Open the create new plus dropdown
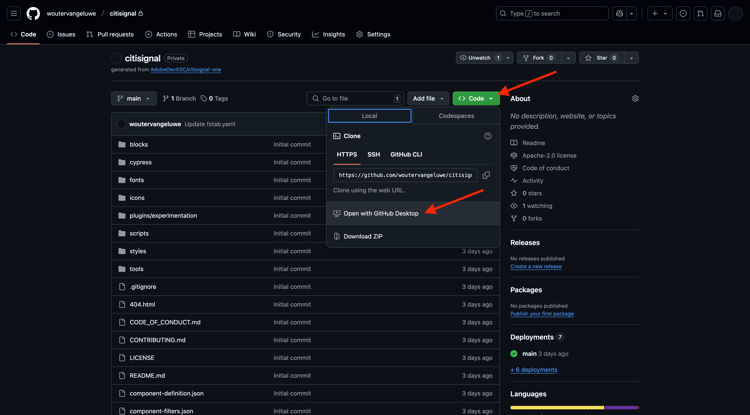Screen dimensions: 750x415 [x=660, y=13]
